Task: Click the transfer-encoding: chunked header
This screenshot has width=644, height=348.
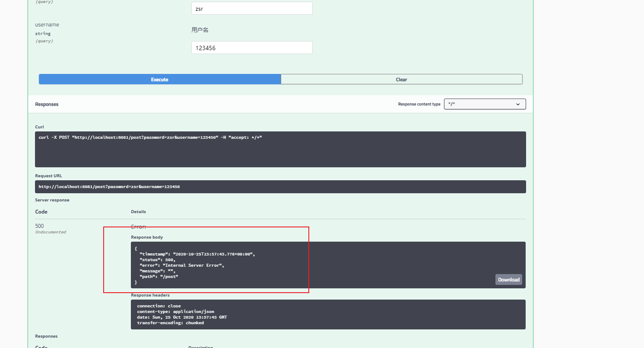Action: point(170,322)
